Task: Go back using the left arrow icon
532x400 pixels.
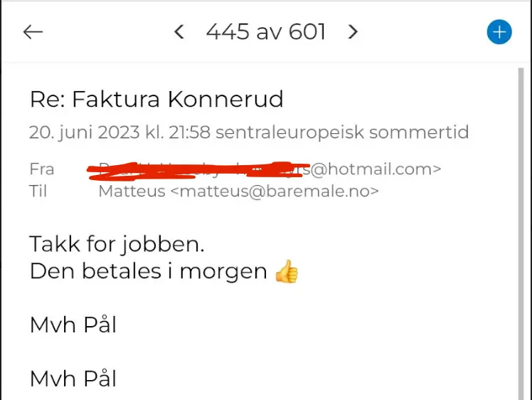Action: pos(33,32)
